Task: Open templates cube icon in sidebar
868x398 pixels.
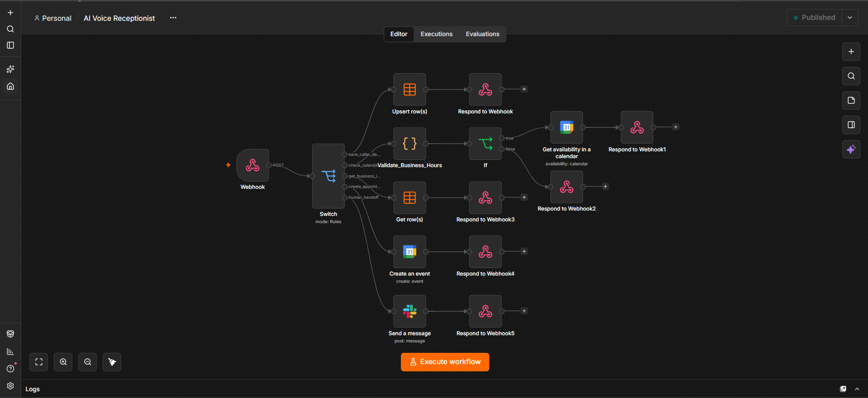Action: click(10, 334)
